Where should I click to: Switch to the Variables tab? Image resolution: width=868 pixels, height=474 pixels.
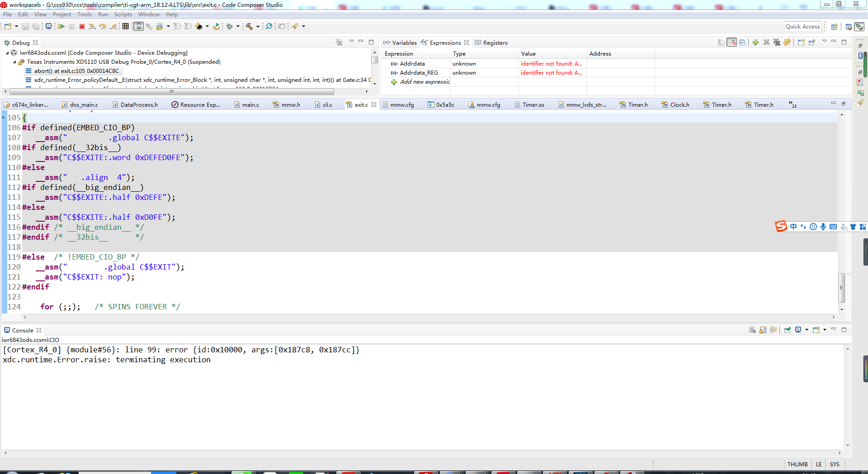[401, 43]
